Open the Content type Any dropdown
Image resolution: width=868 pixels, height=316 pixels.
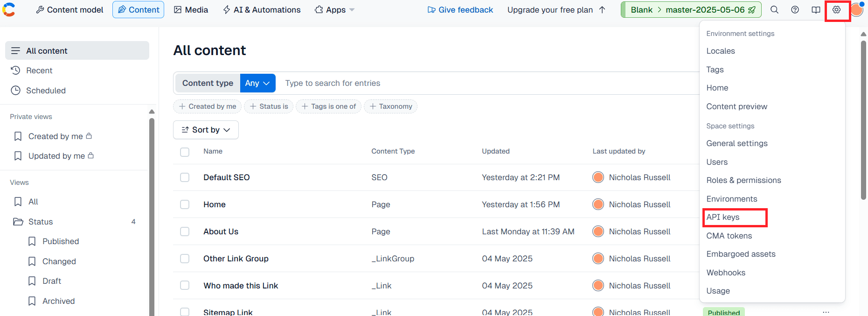tap(257, 83)
